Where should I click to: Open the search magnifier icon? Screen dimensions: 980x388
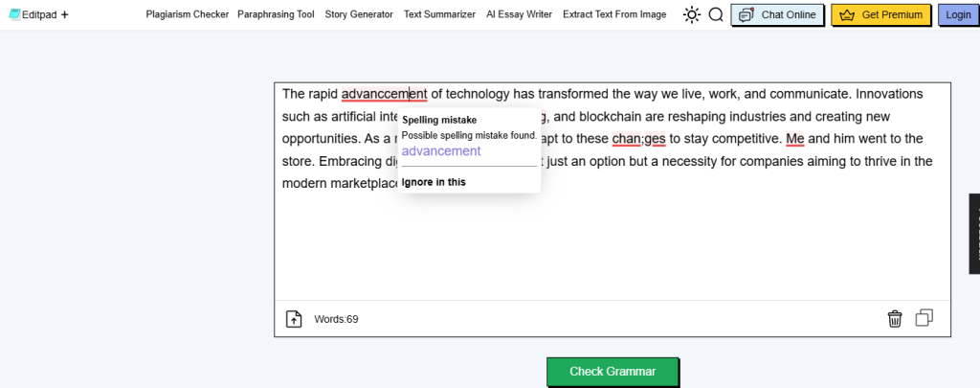pyautogui.click(x=716, y=14)
